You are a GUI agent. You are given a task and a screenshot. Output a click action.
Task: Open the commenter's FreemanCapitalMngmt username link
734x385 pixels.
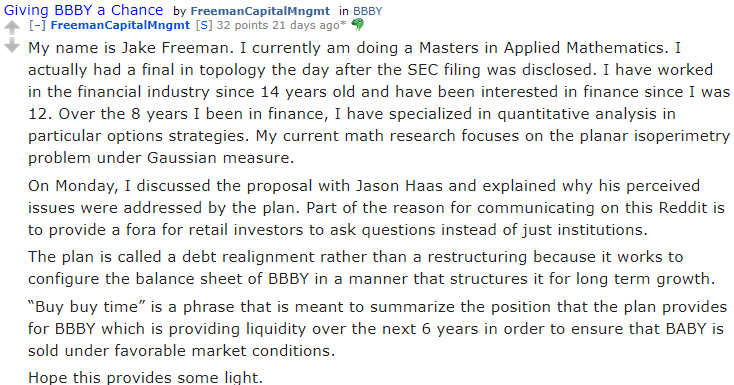click(120, 25)
